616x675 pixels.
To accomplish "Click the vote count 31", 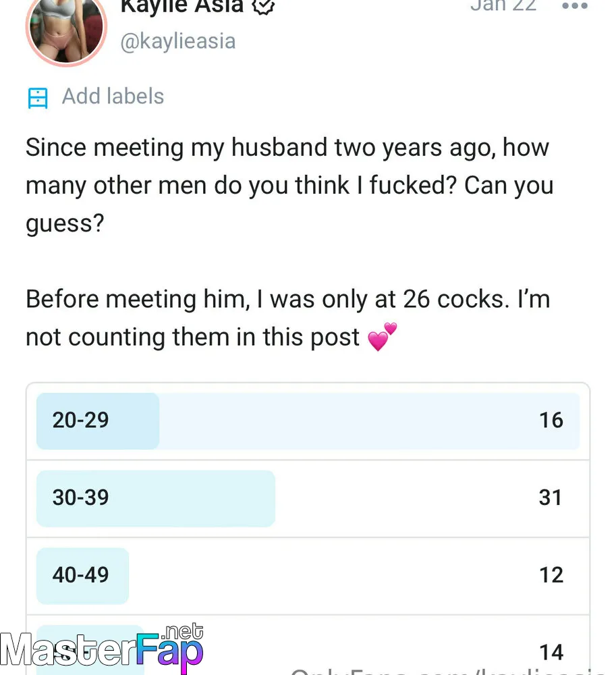I will (551, 497).
